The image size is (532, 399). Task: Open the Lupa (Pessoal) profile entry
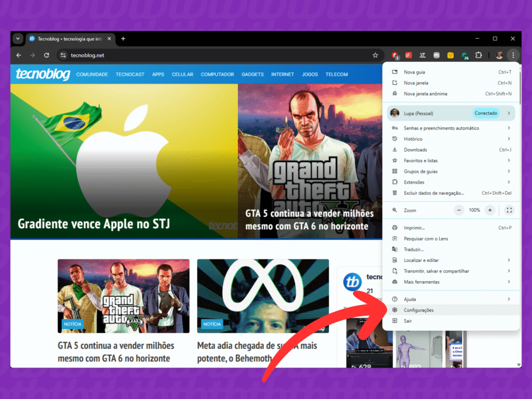[x=451, y=113]
